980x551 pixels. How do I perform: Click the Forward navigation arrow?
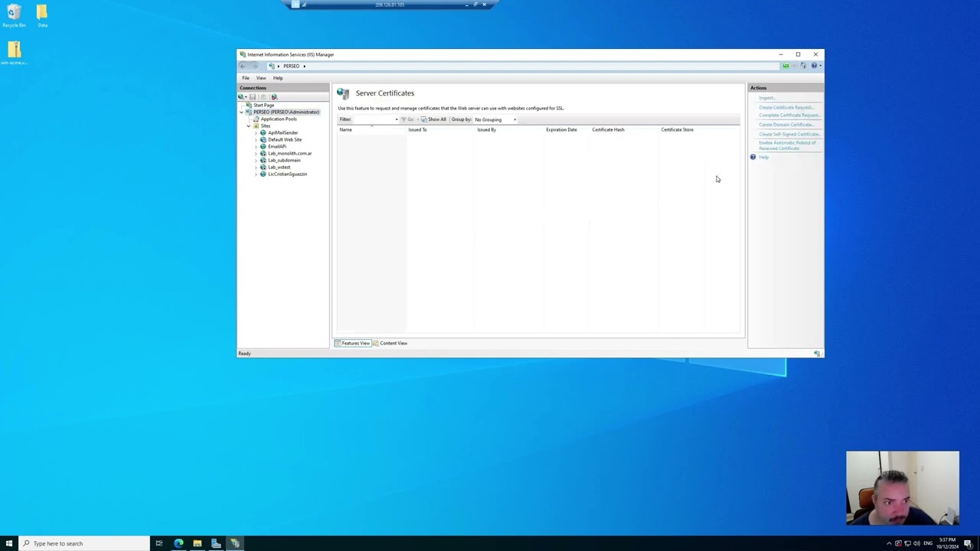(255, 66)
